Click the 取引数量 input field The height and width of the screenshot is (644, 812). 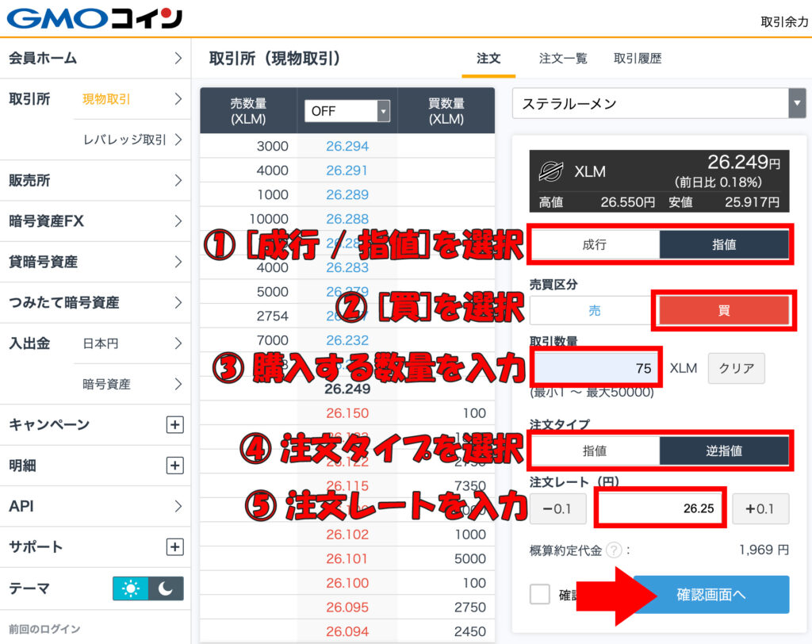point(596,368)
